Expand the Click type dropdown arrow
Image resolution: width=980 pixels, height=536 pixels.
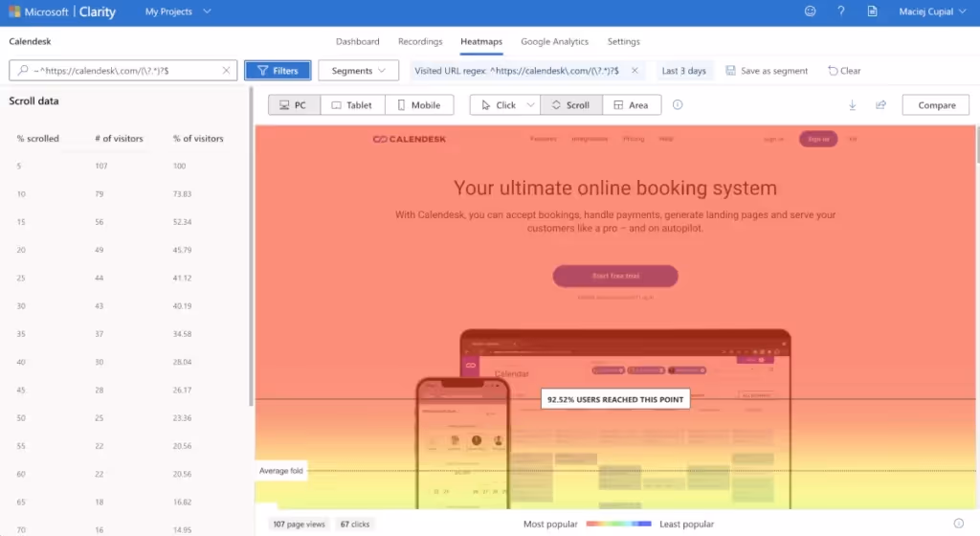(x=530, y=105)
